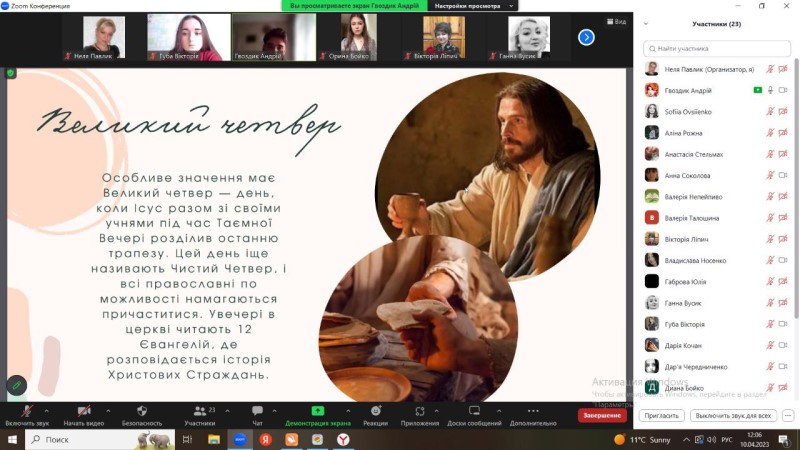
Task: Click mic icon for Губа Вікторія row
Action: coord(770,324)
